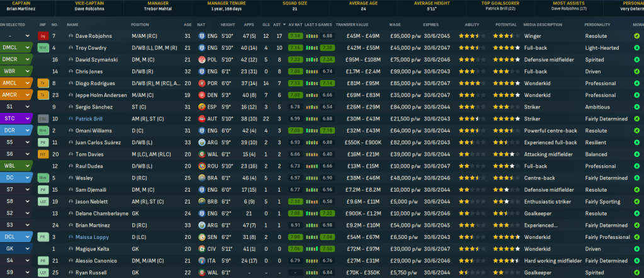644x278 pixels.
Task: Click Omani Williams' green average rating bar
Action: [x=295, y=130]
